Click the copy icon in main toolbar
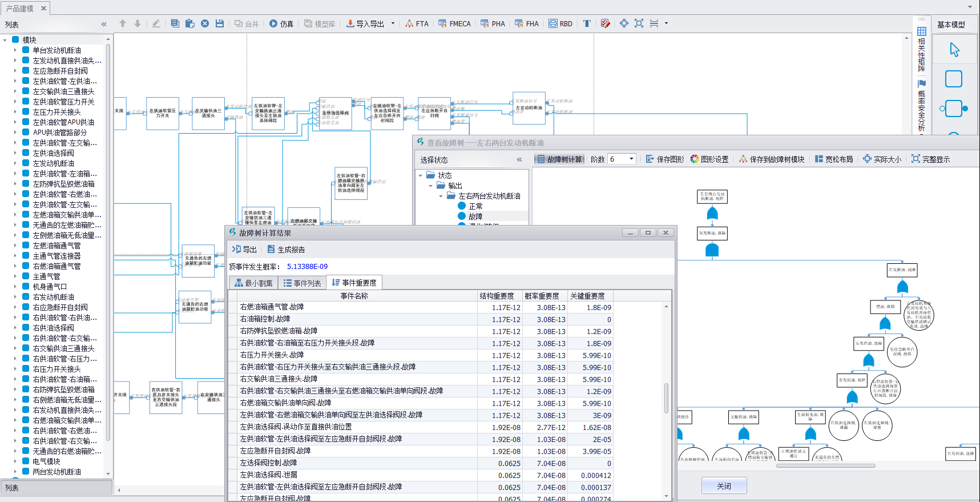This screenshot has width=980, height=502. (x=175, y=23)
